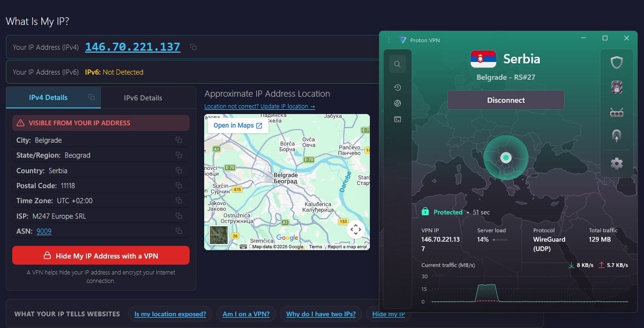
Task: Open the Kill Switch icon in Proton VPN
Action: [x=616, y=87]
